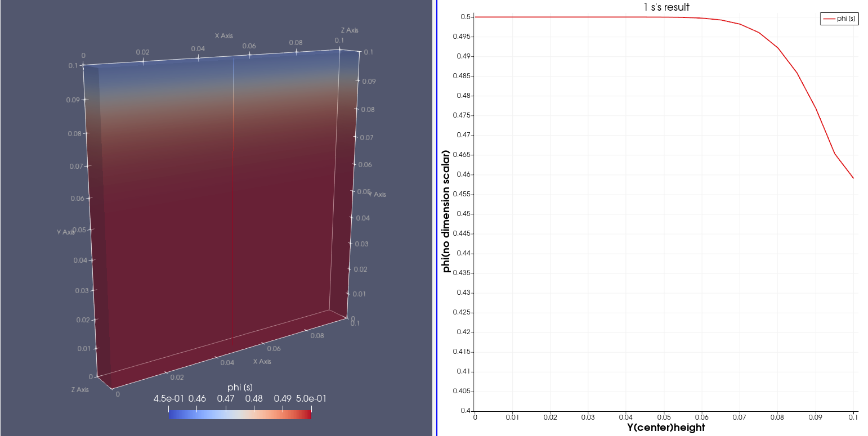
Task: Click the red curve's end point at 0.1
Action: pos(853,178)
